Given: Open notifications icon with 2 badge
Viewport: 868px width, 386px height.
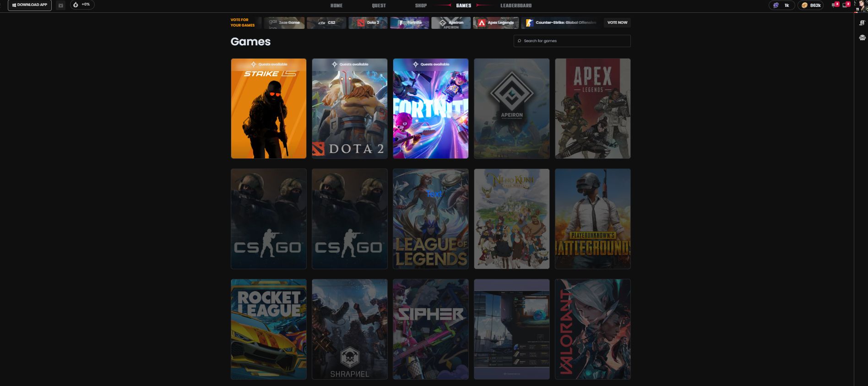Looking at the screenshot, I should pos(846,5).
